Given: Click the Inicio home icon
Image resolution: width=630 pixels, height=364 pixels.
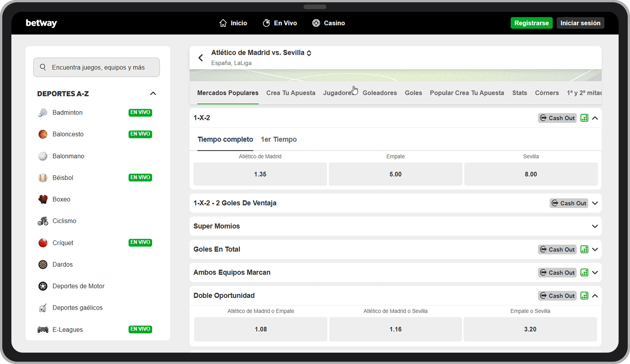Looking at the screenshot, I should point(223,23).
